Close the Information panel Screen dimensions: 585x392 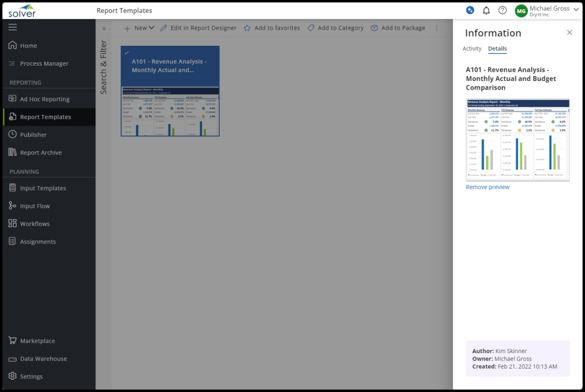tap(569, 33)
